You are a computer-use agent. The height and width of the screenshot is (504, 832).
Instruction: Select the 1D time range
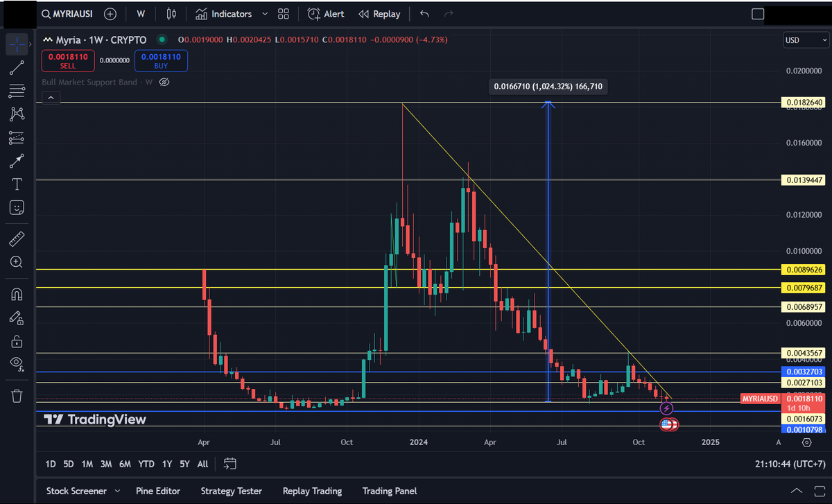click(50, 463)
